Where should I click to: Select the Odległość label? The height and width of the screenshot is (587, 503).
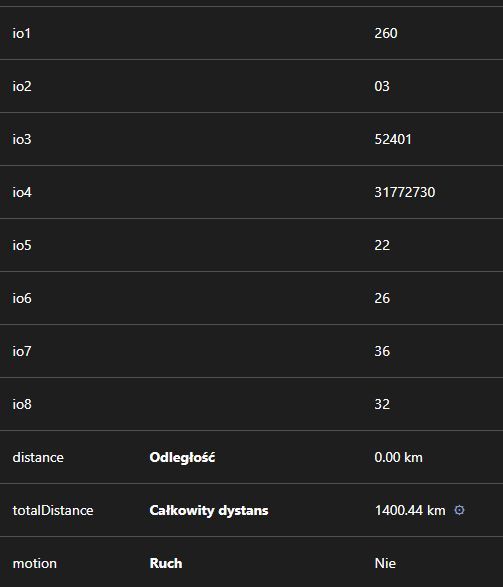182,457
